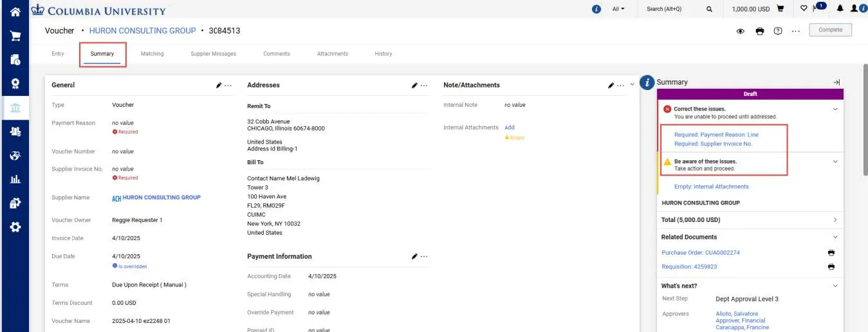Open the Setup gear sidebar icon
The height and width of the screenshot is (332, 868).
(x=15, y=227)
